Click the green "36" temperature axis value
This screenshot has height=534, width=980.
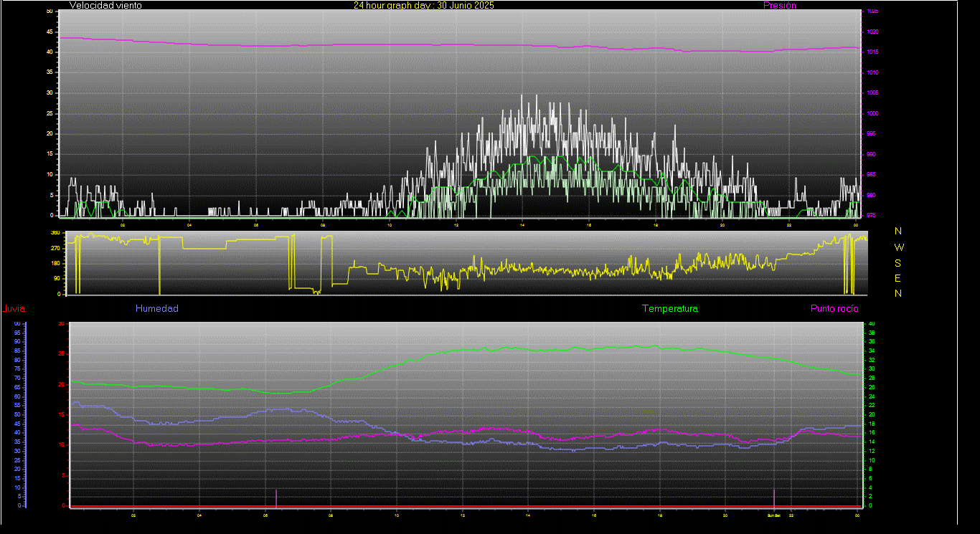pos(872,342)
